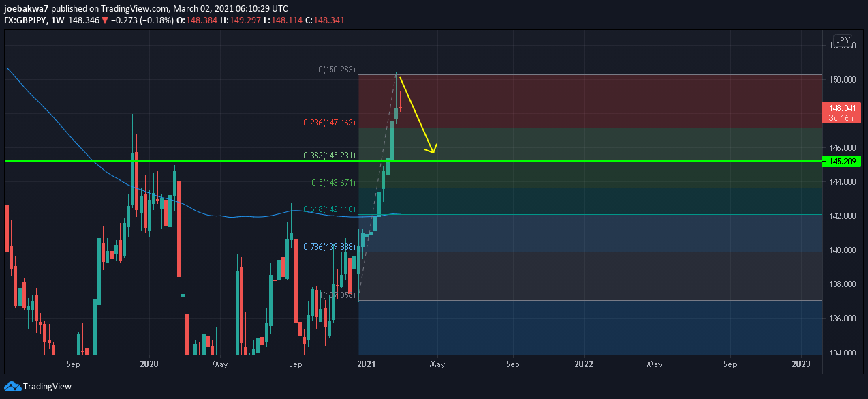Click the 0(150.283) Fibonacci level label
The image size is (868, 399).
pos(337,70)
